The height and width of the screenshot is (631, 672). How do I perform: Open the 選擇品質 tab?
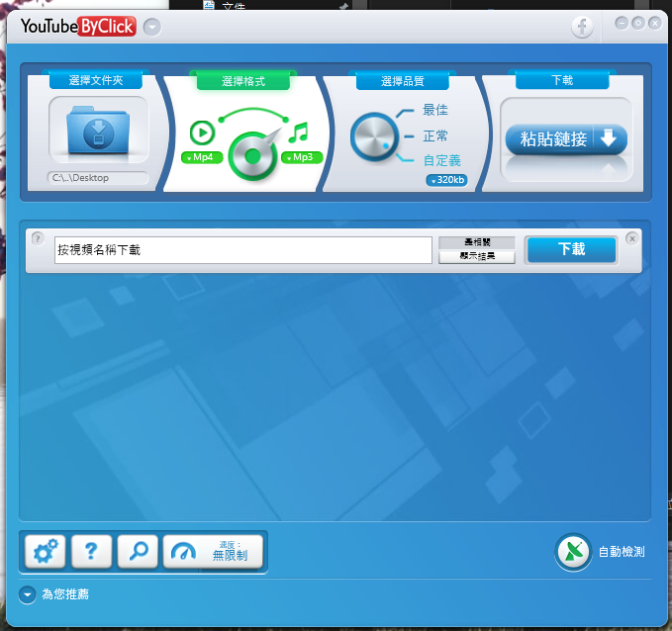tap(403, 81)
